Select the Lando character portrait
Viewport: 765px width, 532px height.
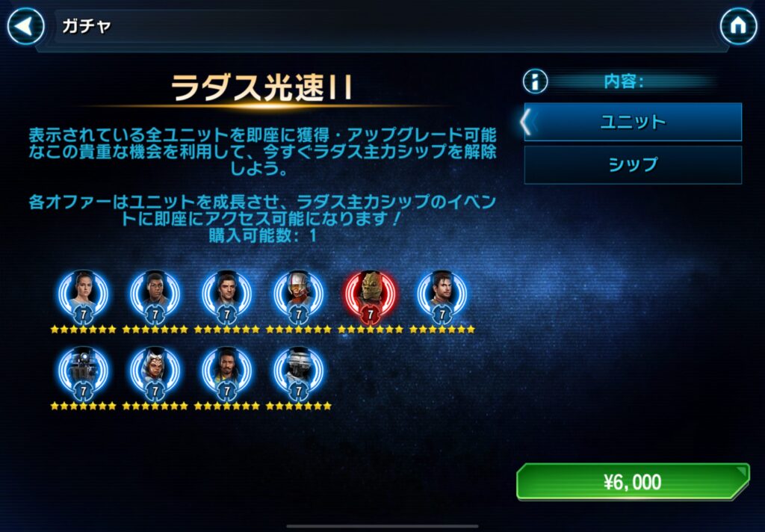(x=227, y=372)
